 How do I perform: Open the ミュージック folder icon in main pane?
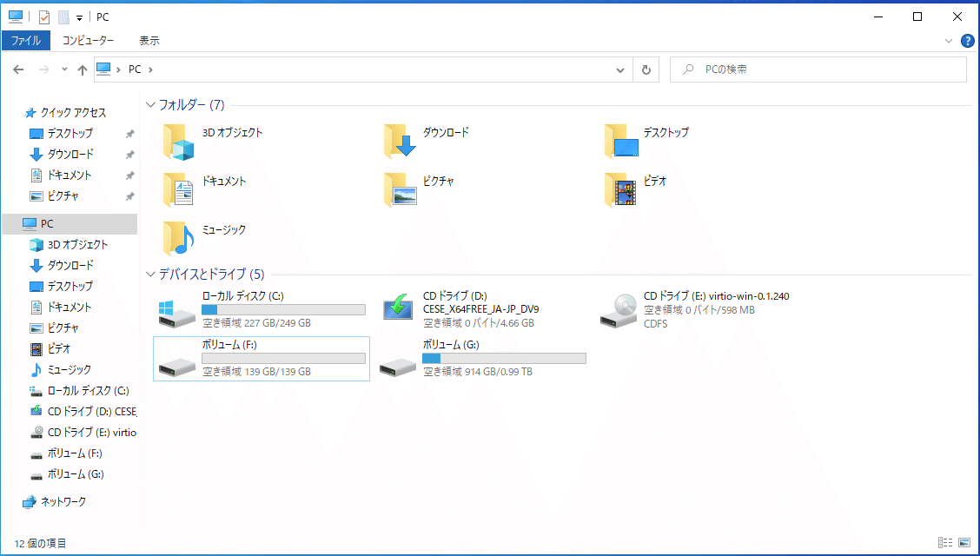(x=179, y=239)
